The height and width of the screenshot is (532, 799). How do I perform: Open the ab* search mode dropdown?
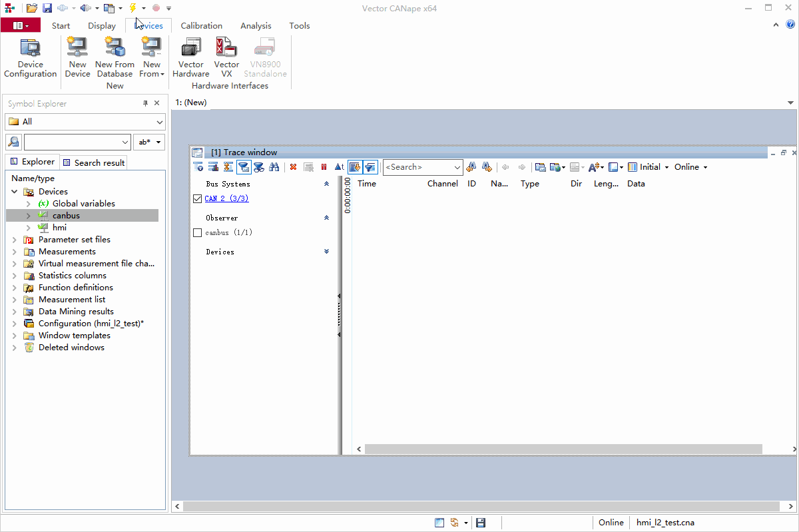149,142
